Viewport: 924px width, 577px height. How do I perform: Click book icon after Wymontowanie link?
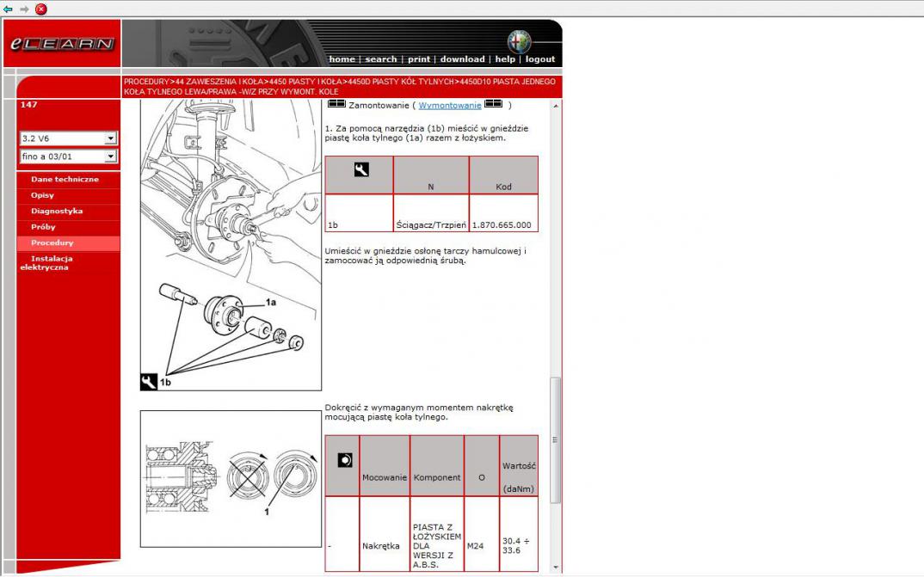pos(493,104)
